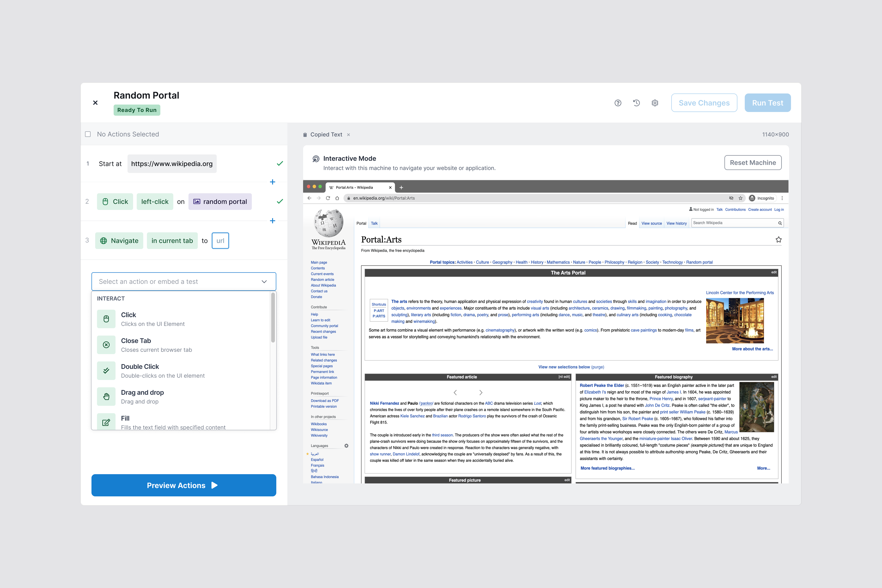Screen dimensions: 882x588
Task: Click the refresh icon in the embedded browser
Action: click(x=328, y=198)
